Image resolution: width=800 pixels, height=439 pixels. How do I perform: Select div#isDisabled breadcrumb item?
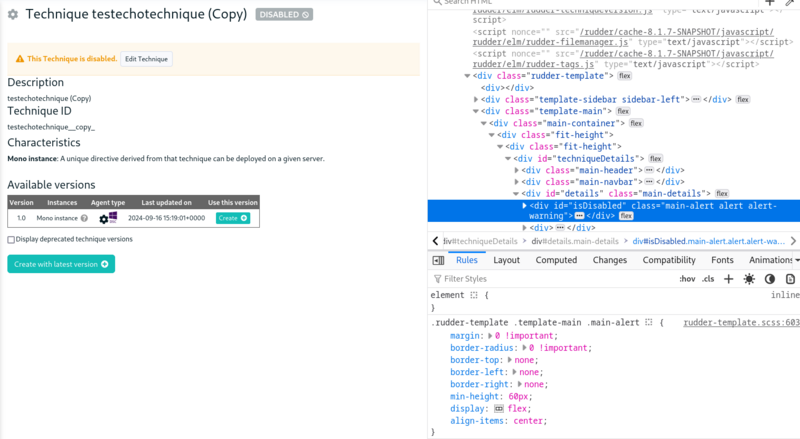pos(709,241)
